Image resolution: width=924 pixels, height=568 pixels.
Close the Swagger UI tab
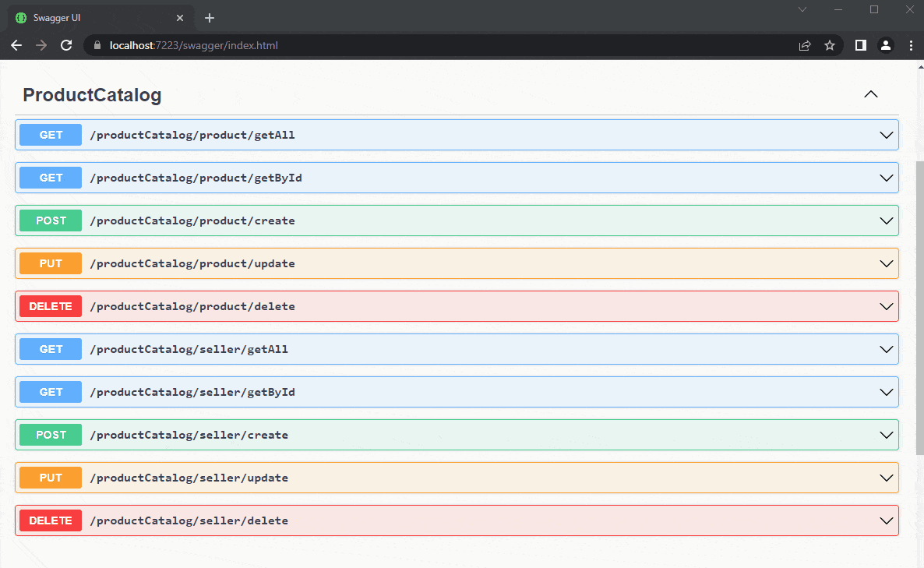[x=180, y=18]
